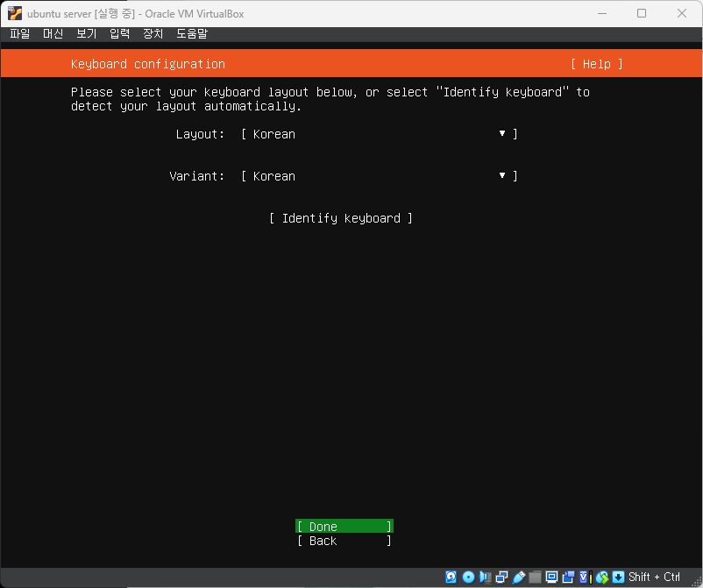
Task: Open the 파일 menu
Action: click(20, 33)
